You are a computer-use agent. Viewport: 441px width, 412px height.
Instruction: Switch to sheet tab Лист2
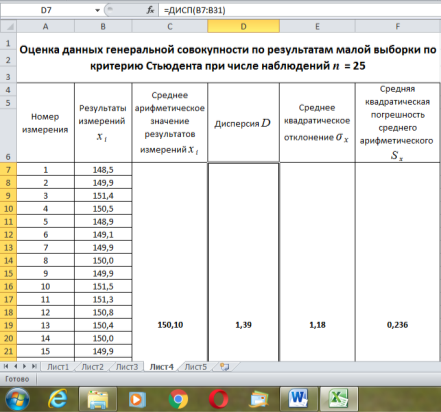(x=92, y=367)
